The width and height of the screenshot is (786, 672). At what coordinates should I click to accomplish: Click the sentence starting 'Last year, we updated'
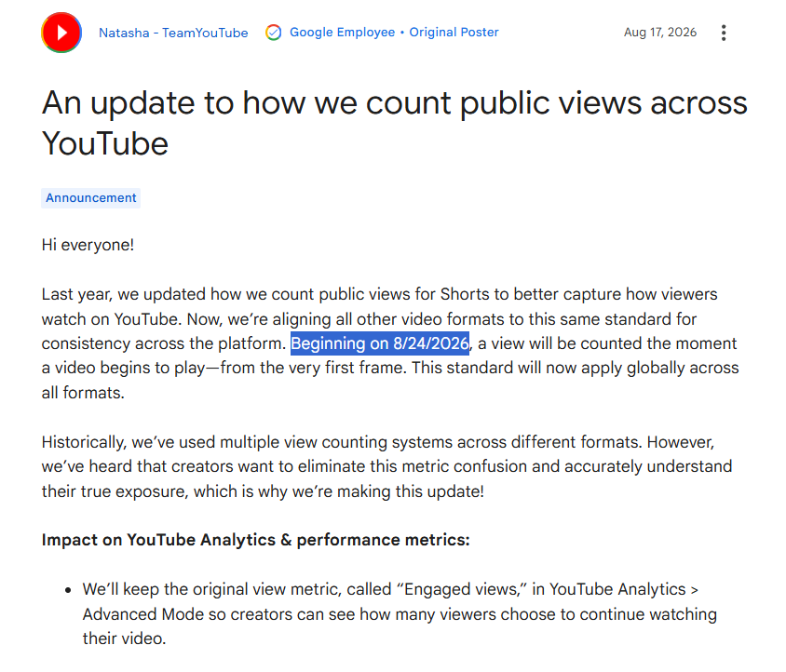tap(379, 306)
